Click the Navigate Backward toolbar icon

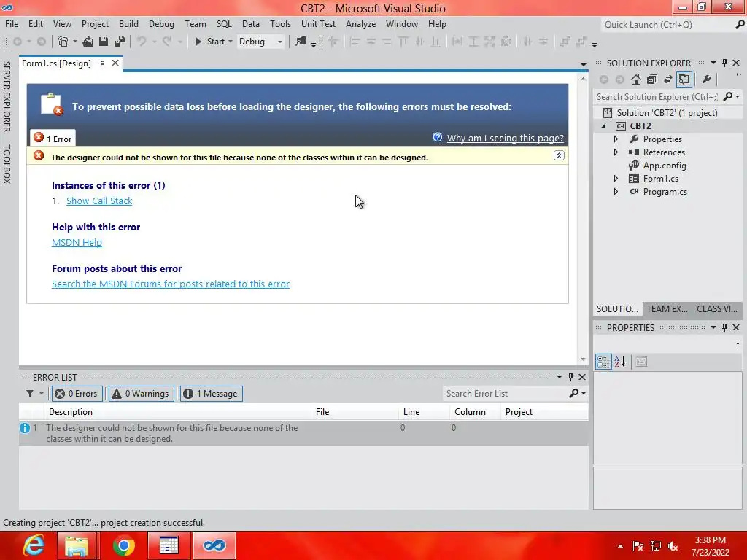pos(18,42)
